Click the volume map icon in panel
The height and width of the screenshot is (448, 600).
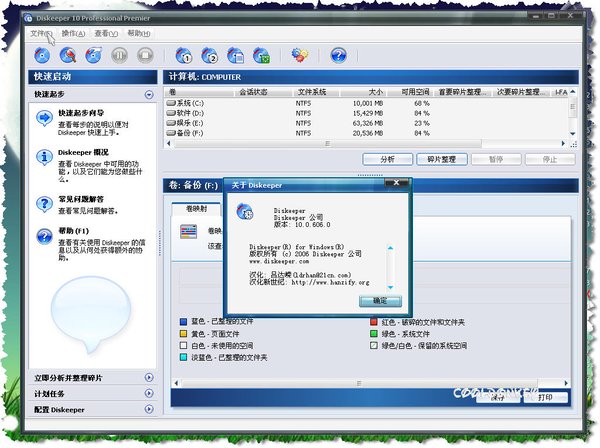tap(188, 231)
